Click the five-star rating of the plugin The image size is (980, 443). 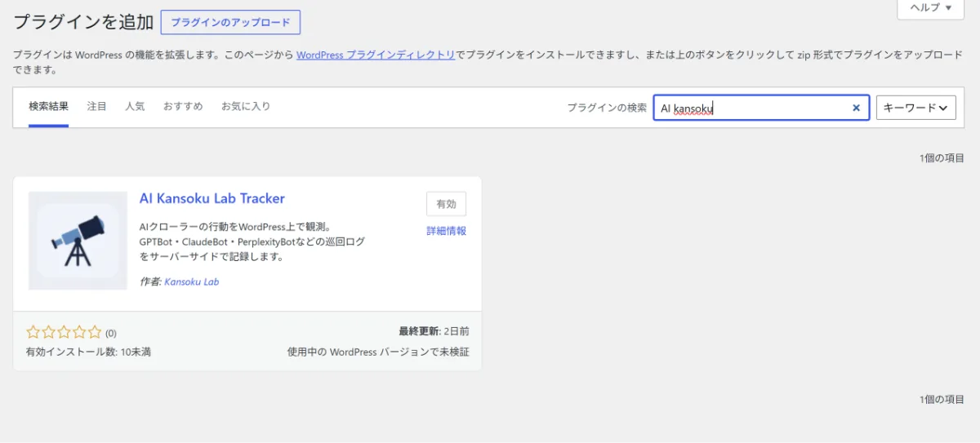[64, 332]
